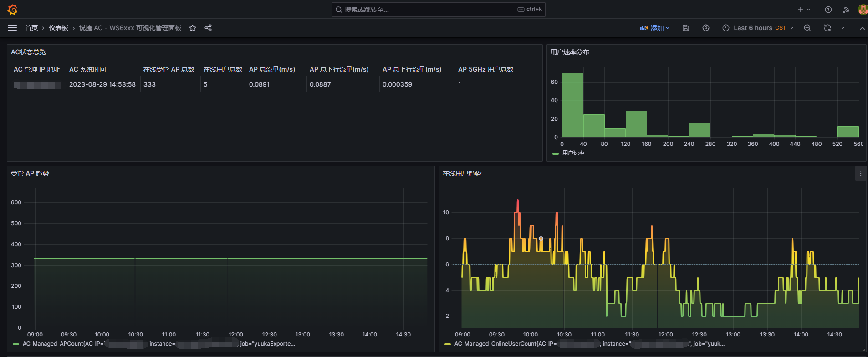This screenshot has height=357, width=868.
Task: Sort by AC 管理 IP 地址 column header
Action: coord(37,69)
